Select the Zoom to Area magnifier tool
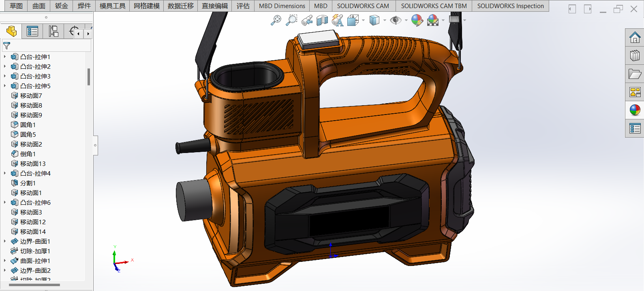This screenshot has width=644, height=291. tap(291, 20)
